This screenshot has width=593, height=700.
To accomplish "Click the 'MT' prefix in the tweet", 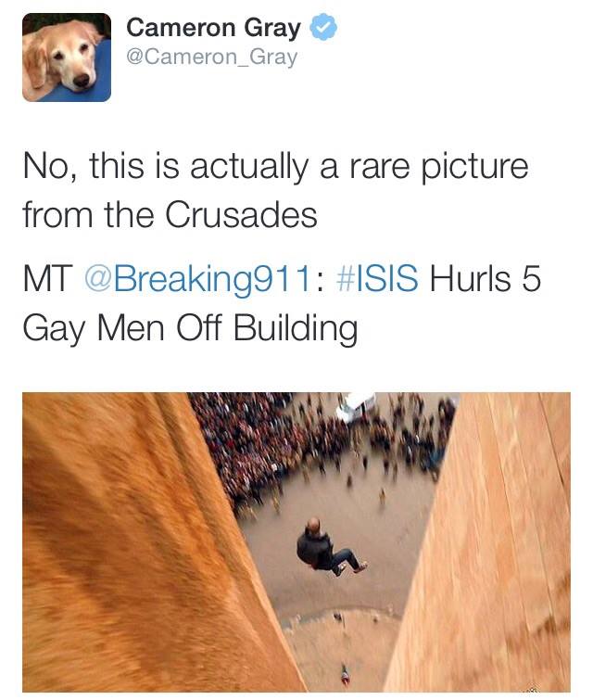I will click(48, 278).
